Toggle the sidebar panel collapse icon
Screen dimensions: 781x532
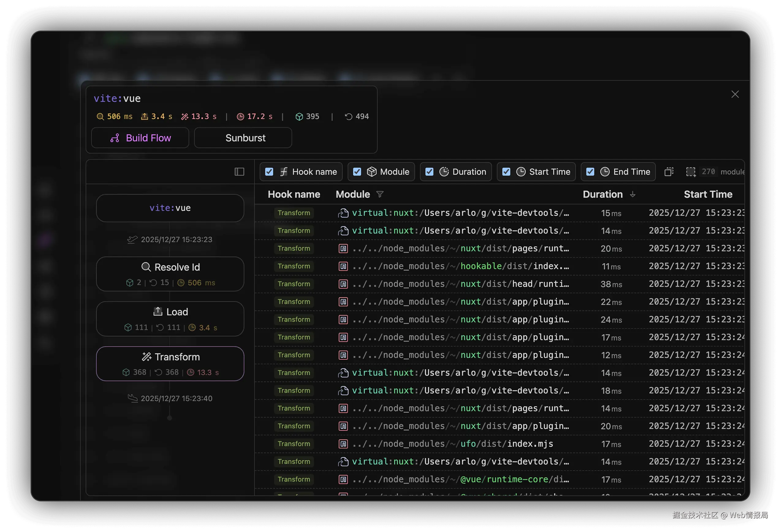point(239,172)
